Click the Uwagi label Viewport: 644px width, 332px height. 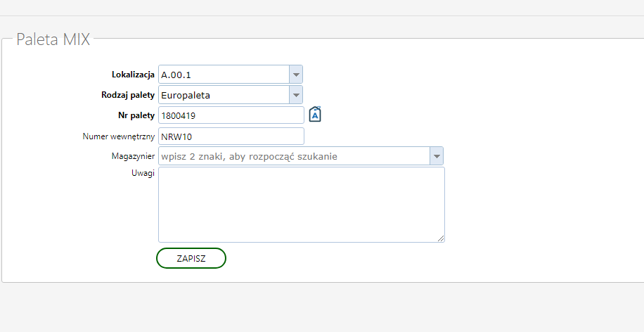(x=143, y=173)
